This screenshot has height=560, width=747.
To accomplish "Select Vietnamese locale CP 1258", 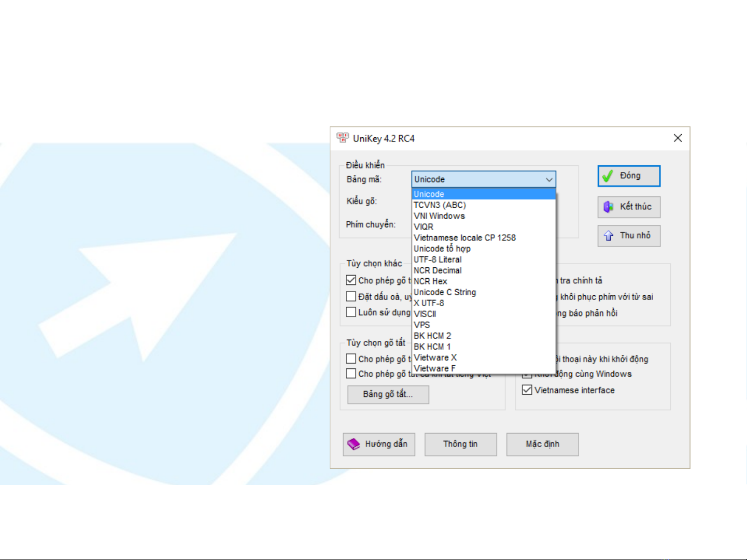I will pyautogui.click(x=484, y=238).
